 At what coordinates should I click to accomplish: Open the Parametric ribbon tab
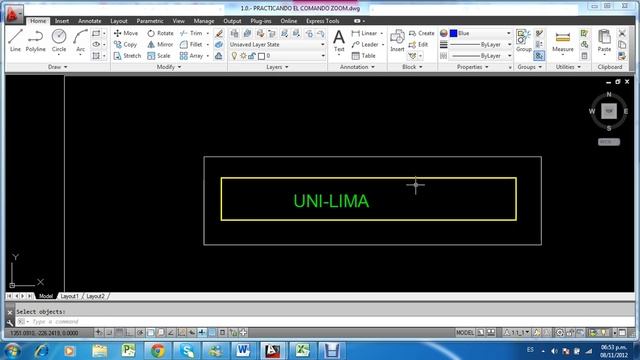click(x=150, y=21)
